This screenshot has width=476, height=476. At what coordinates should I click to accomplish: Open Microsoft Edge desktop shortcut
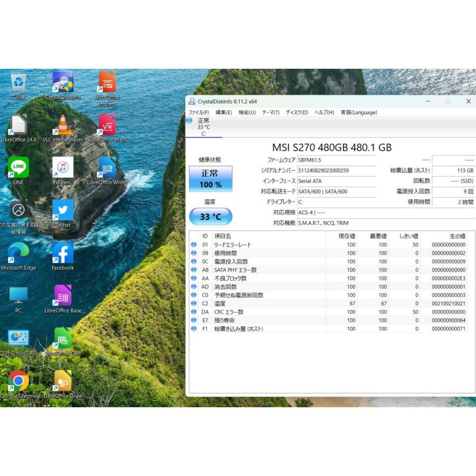(19, 254)
